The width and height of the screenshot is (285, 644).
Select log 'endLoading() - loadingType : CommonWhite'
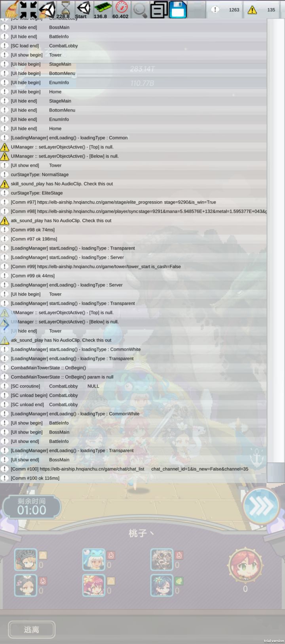(133, 414)
